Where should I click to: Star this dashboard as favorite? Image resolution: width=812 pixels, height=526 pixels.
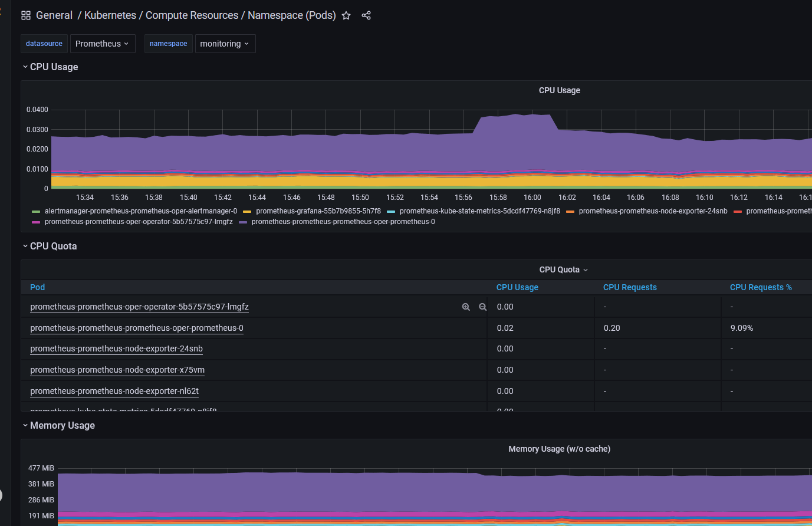point(346,15)
